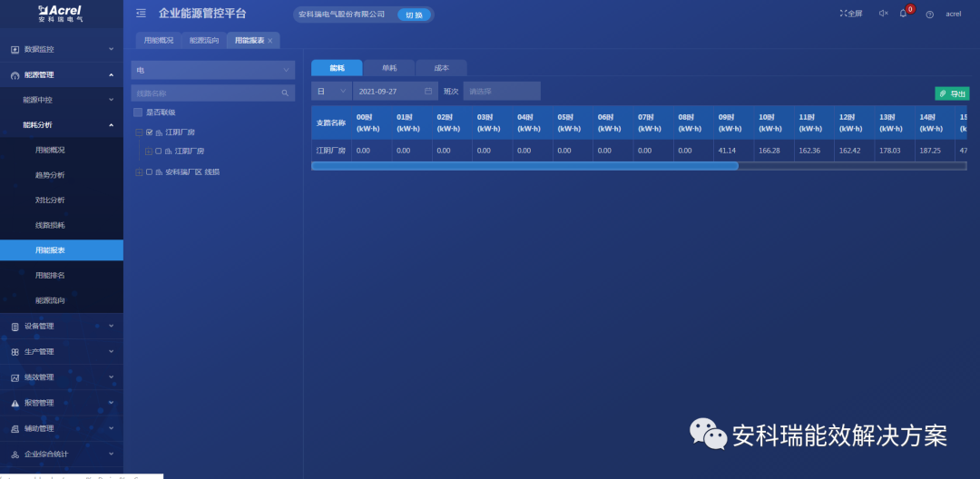Click the 能源管理 gauge icon
This screenshot has width=980, height=479.
[15, 75]
